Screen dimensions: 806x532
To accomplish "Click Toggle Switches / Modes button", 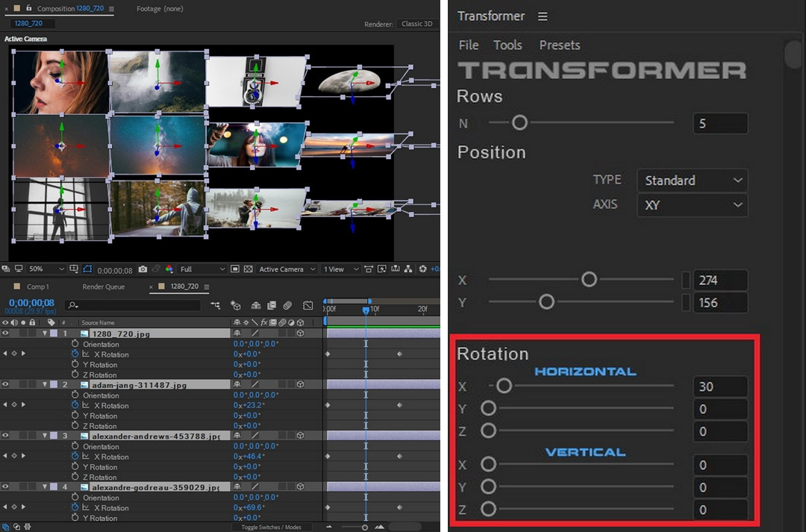I will point(271,527).
